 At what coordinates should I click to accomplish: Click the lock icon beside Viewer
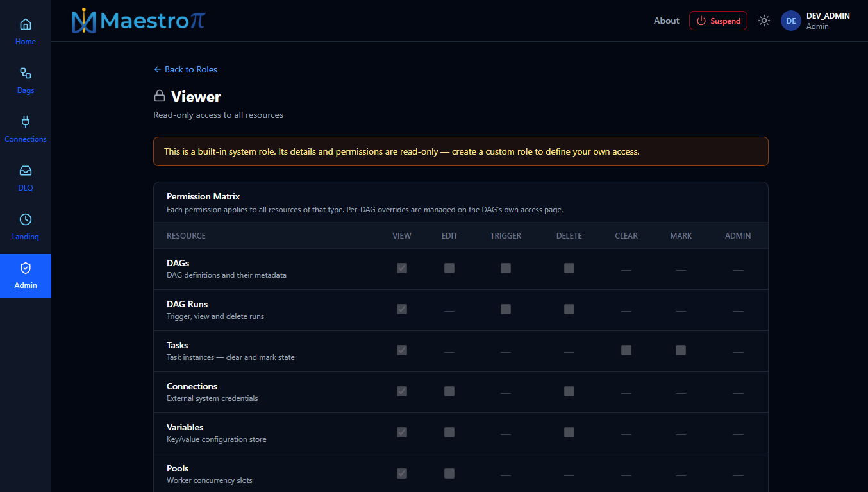160,96
